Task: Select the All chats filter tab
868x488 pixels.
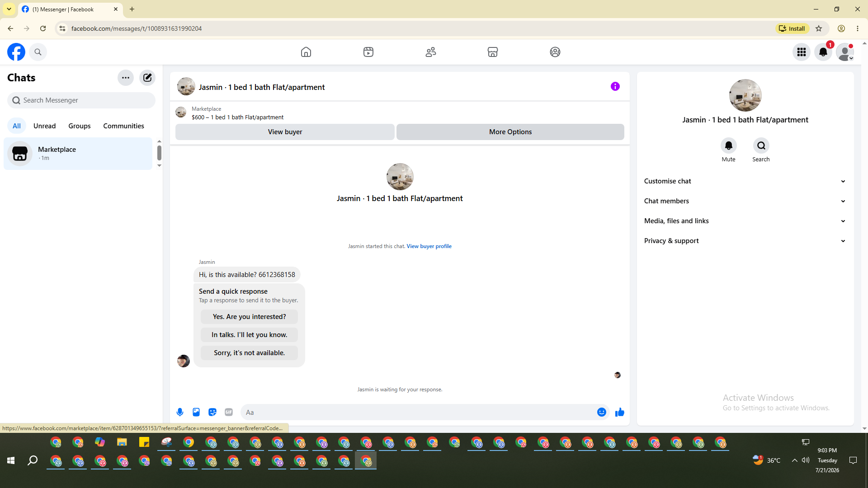Action: point(17,126)
